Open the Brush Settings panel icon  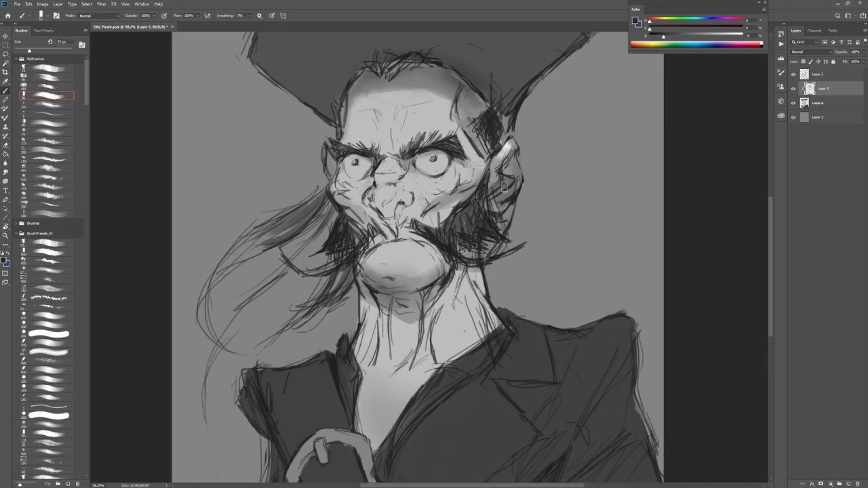pos(781,73)
